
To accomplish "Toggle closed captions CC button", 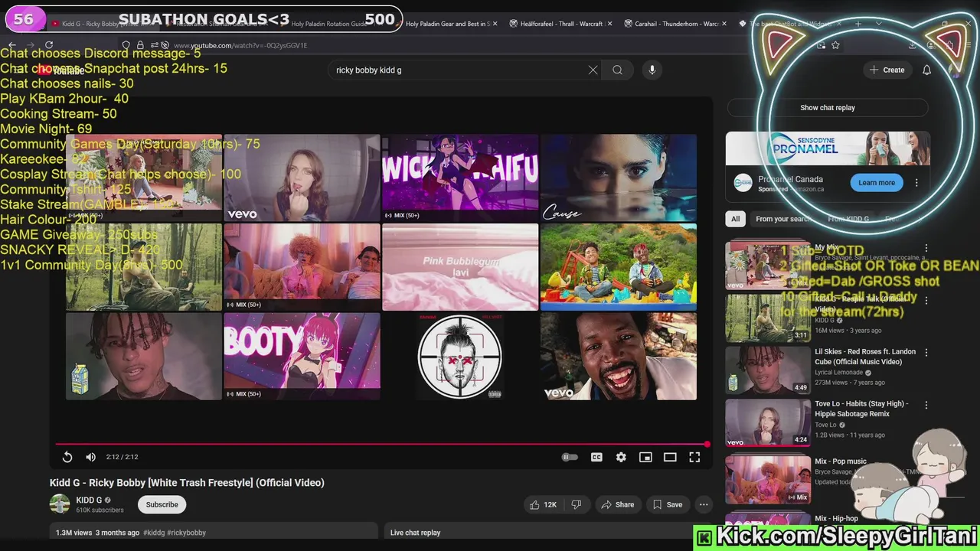I will click(x=596, y=457).
